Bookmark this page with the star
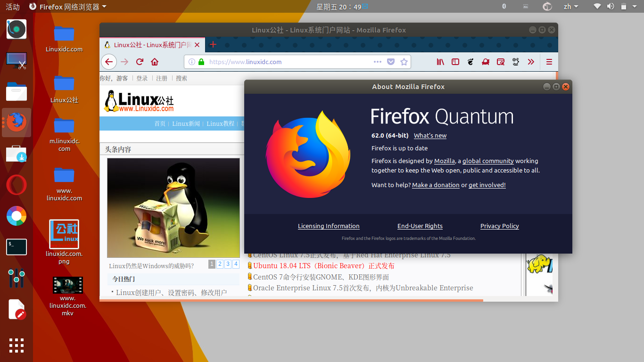The width and height of the screenshot is (644, 362). click(404, 62)
